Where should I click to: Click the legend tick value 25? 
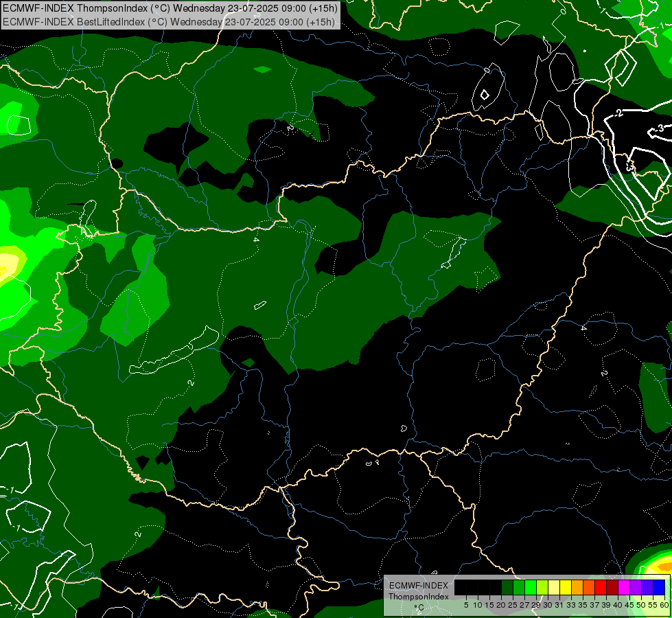(x=513, y=605)
